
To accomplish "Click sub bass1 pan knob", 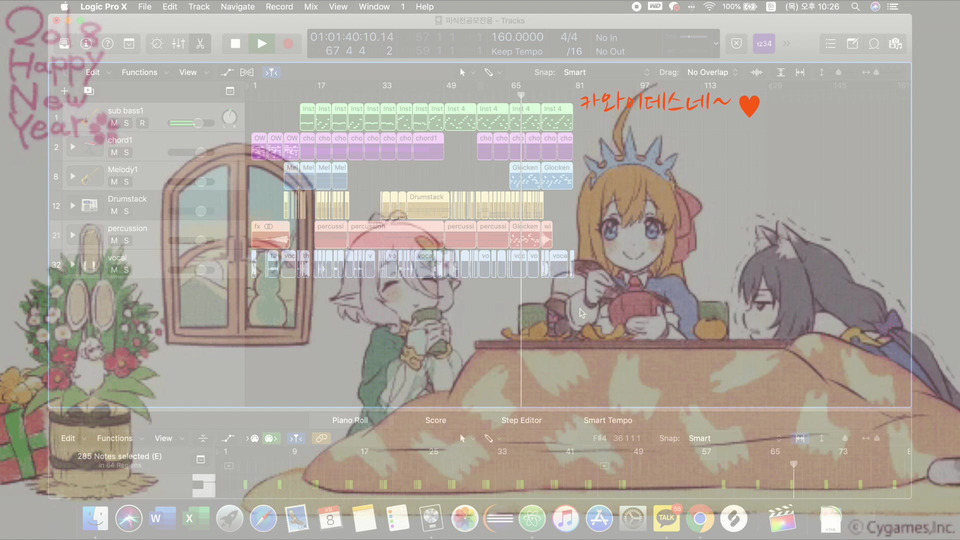I will coord(230,117).
